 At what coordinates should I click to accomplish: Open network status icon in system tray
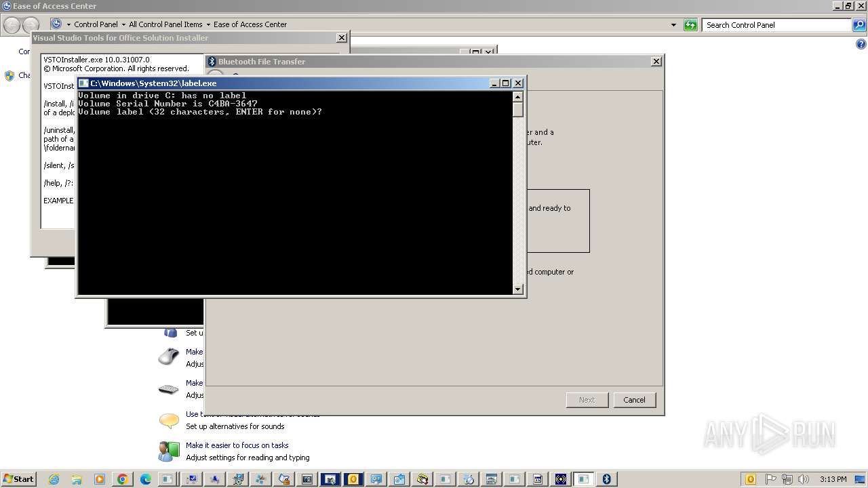pos(787,479)
